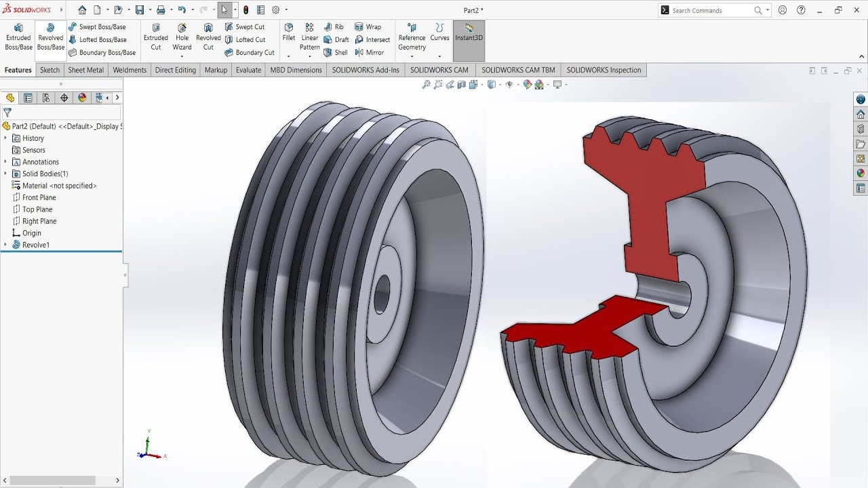Screen dimensions: 868x488
Task: Print the document
Action: [161, 10]
